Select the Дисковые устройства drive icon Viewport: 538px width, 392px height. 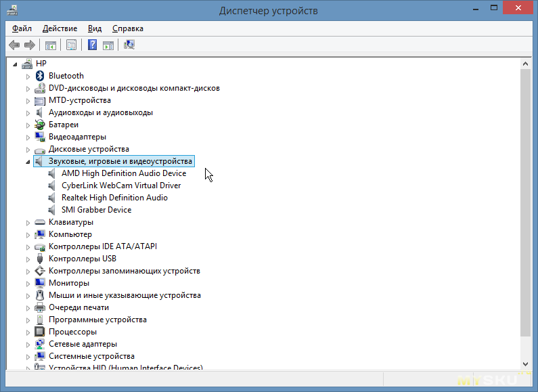40,150
